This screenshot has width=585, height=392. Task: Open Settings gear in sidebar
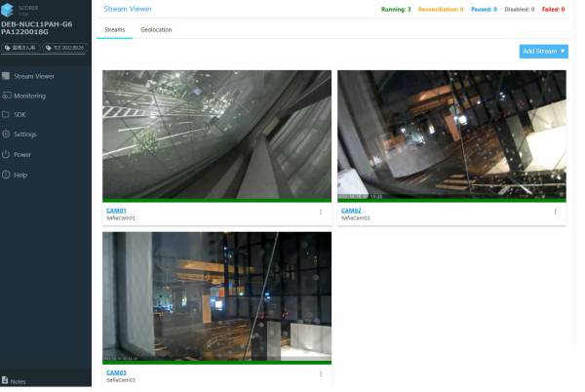[x=7, y=135]
